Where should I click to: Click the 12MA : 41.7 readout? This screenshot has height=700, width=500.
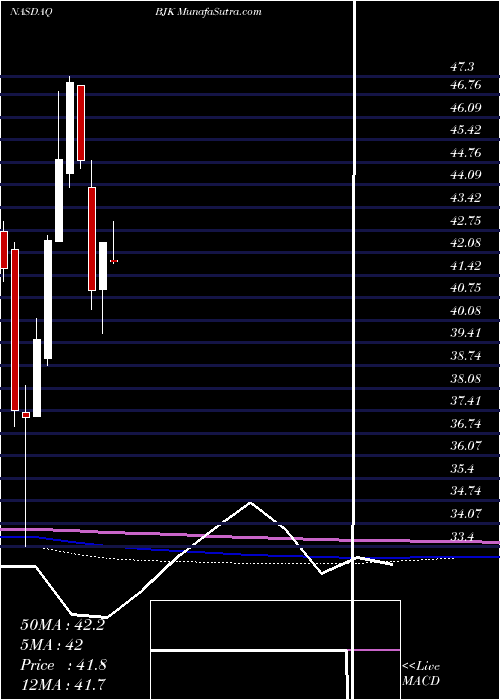[x=62, y=685]
